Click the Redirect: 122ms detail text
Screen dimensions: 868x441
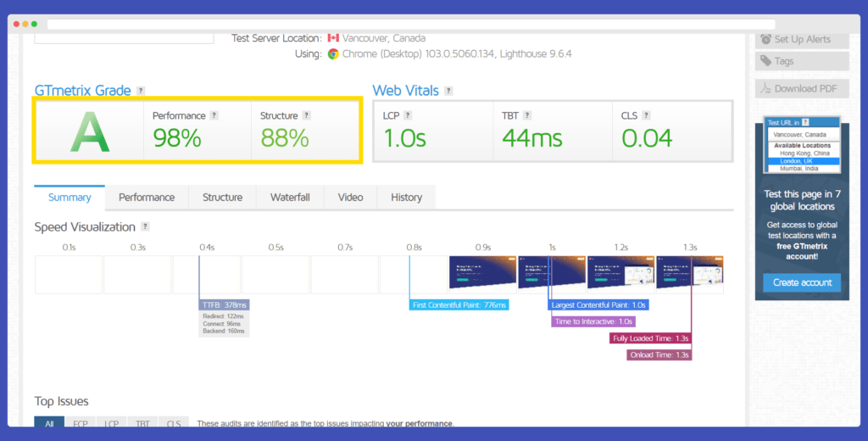[223, 316]
